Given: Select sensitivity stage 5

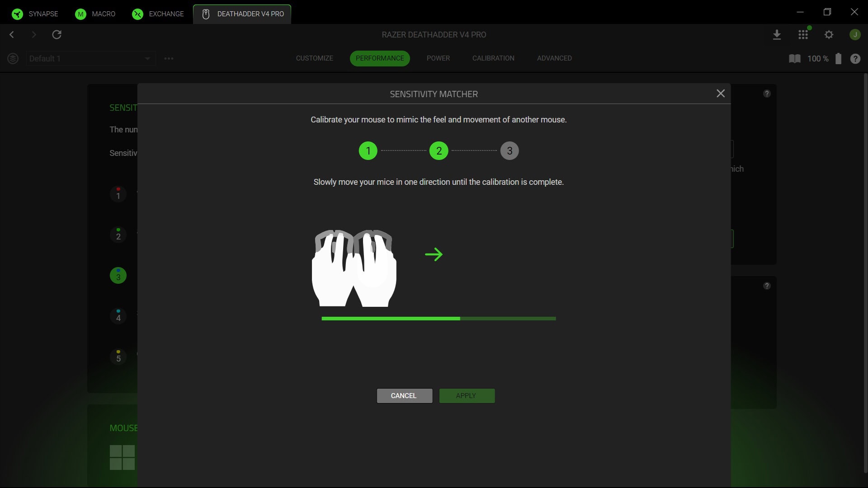Looking at the screenshot, I should [x=118, y=357].
